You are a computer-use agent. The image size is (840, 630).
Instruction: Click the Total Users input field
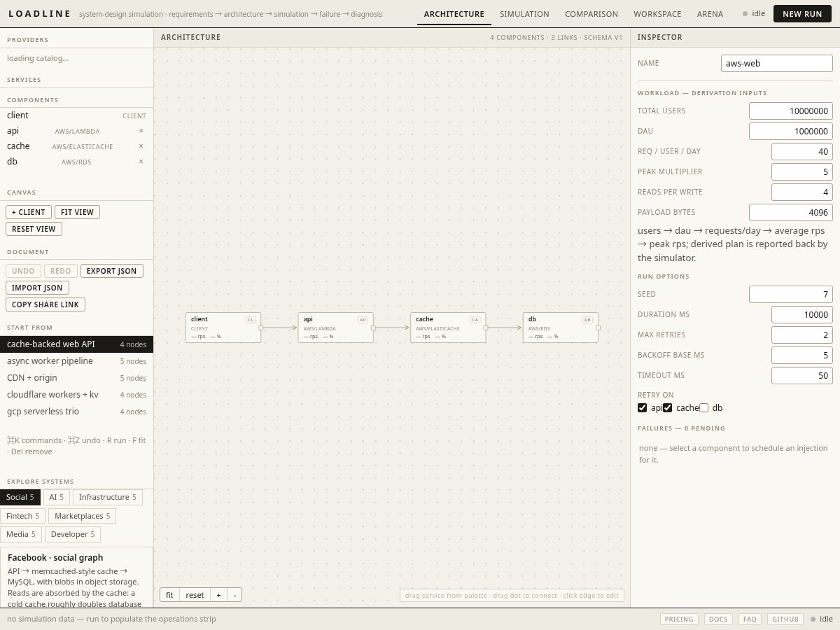(791, 111)
